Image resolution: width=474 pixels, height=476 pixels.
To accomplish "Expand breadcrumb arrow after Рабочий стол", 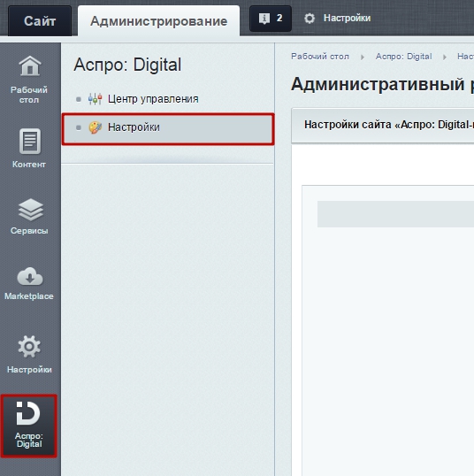I will click(363, 57).
